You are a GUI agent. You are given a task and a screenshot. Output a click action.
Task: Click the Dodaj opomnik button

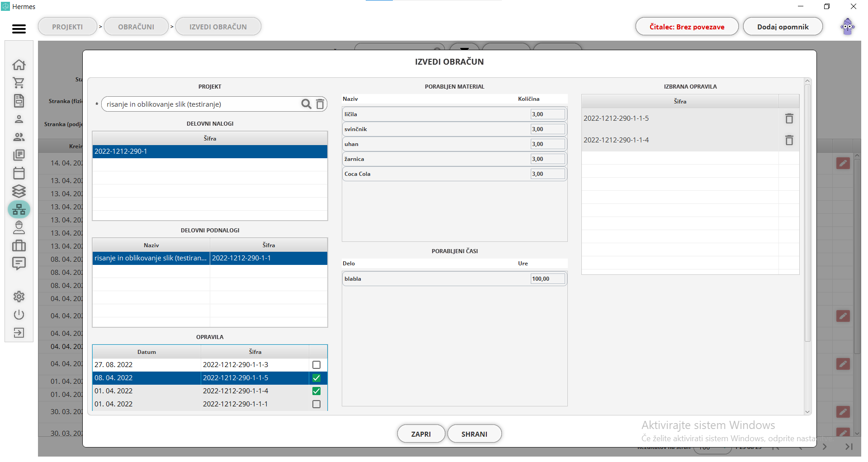point(783,27)
